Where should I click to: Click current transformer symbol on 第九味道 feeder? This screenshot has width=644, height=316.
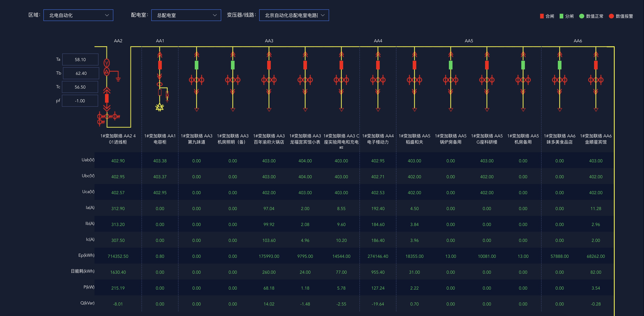197,80
